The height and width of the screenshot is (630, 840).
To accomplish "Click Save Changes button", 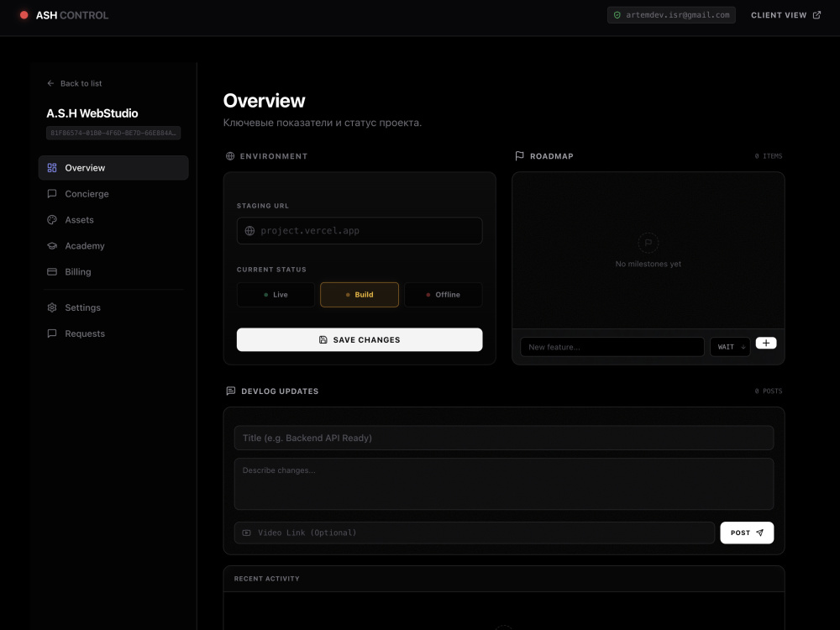I will (360, 339).
